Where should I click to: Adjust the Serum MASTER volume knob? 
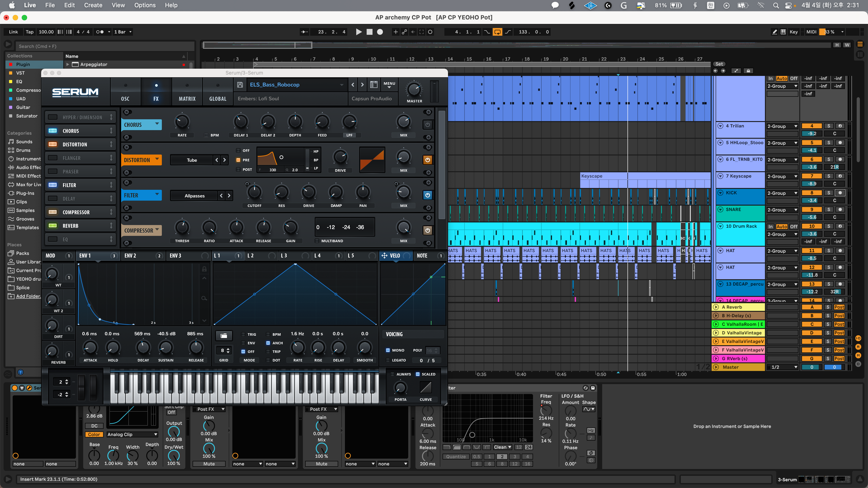tap(414, 89)
